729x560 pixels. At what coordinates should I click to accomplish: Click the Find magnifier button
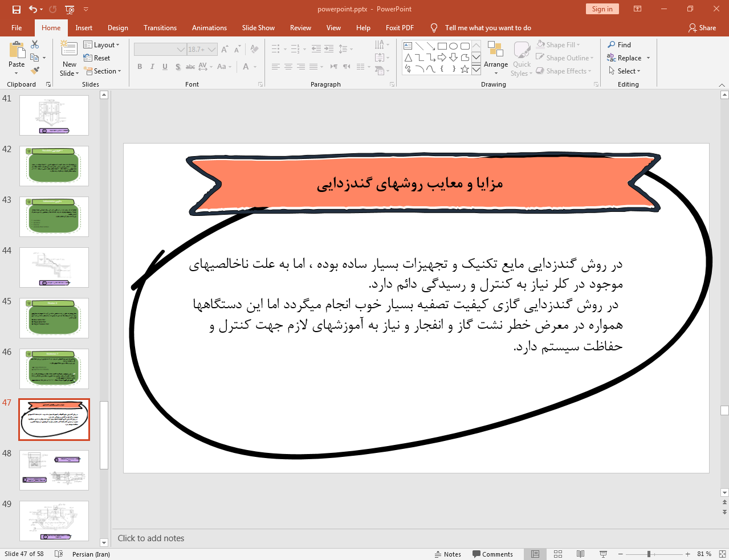(619, 45)
